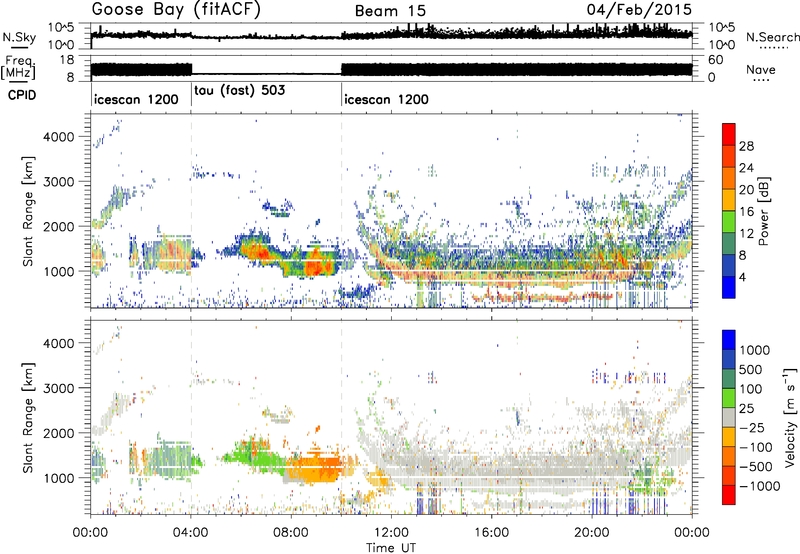Click the 'N.Sky' legend label
The width and height of the screenshot is (800, 554).
pos(19,37)
